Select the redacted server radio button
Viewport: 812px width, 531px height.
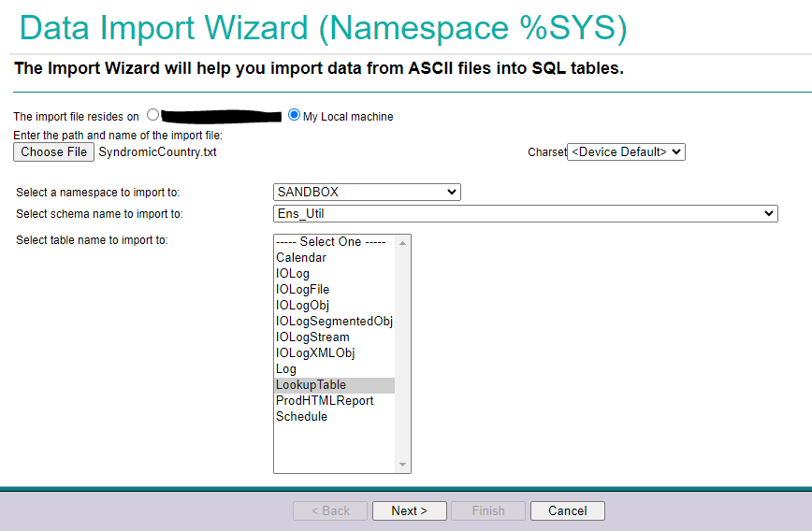[x=153, y=116]
